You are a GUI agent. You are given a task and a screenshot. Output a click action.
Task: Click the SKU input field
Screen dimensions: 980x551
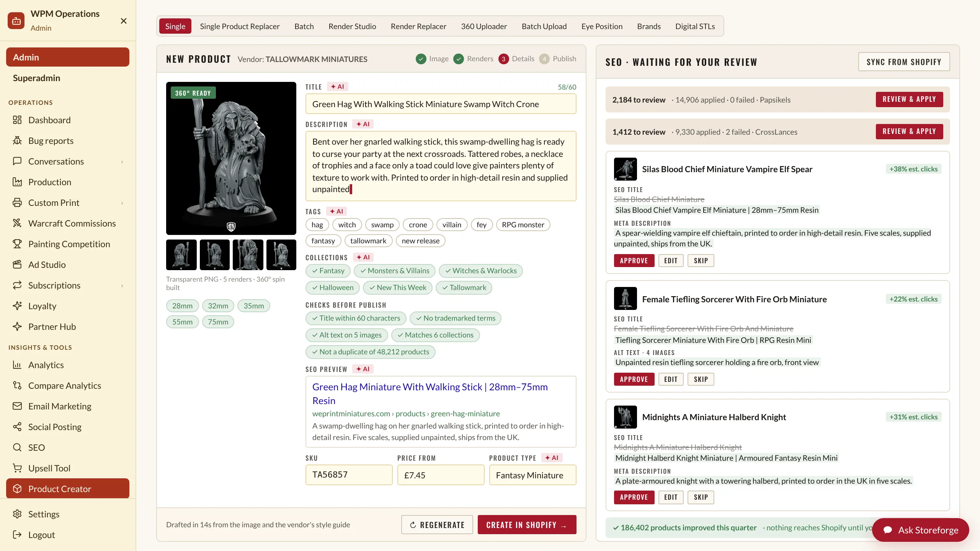[349, 475]
